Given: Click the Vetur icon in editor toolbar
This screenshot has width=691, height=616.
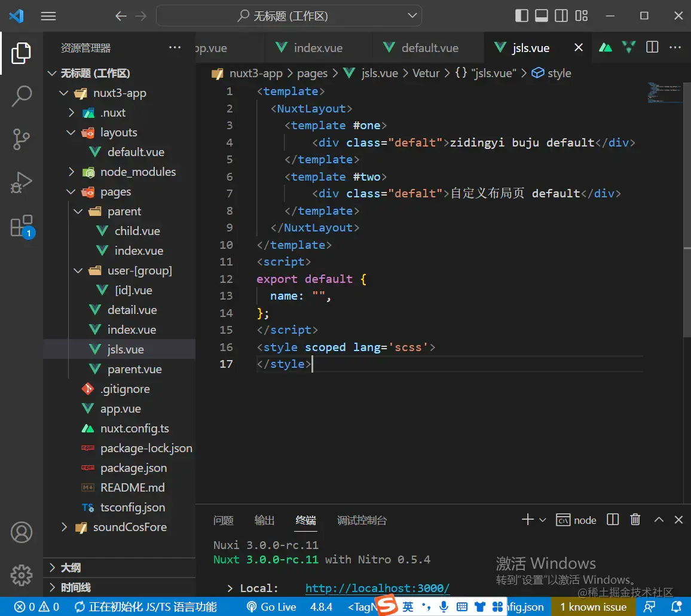Looking at the screenshot, I should point(629,47).
